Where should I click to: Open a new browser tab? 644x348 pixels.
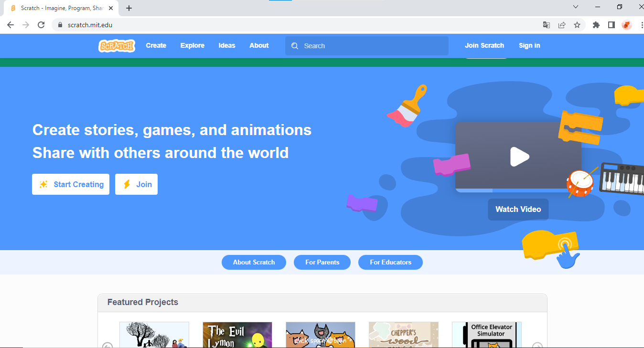pos(129,8)
